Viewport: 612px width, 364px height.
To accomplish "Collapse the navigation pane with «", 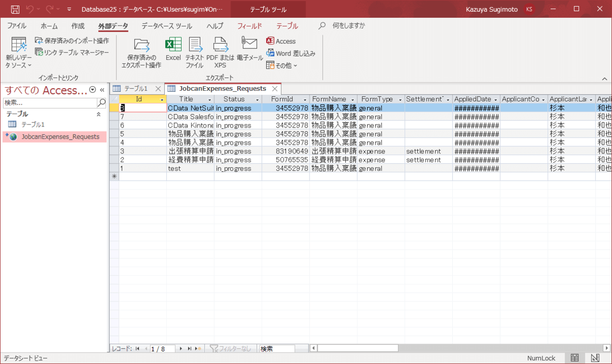I will point(102,90).
